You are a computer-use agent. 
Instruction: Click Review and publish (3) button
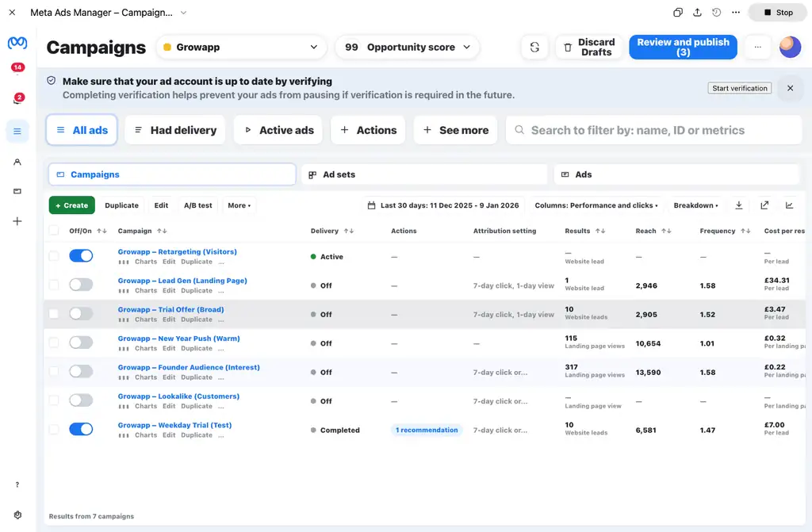click(683, 47)
